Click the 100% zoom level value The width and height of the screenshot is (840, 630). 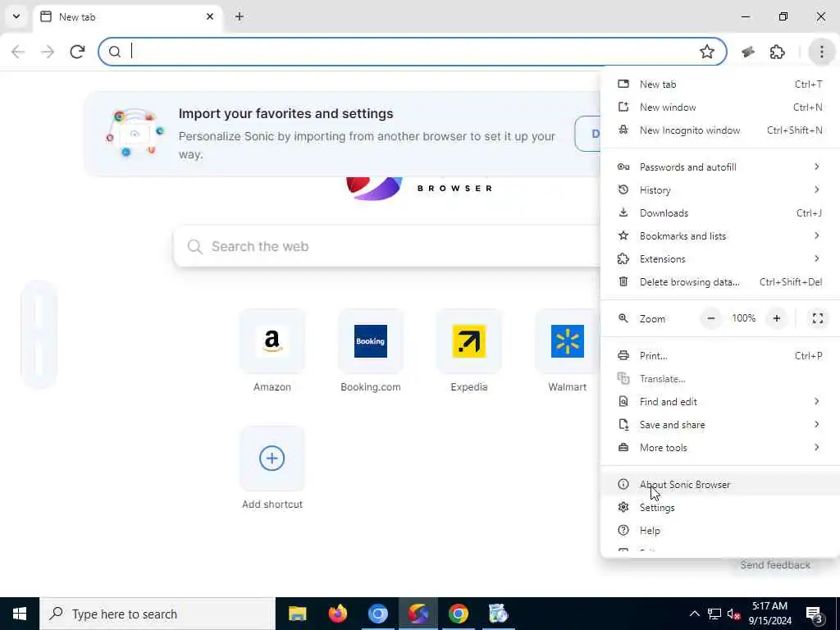coord(743,318)
